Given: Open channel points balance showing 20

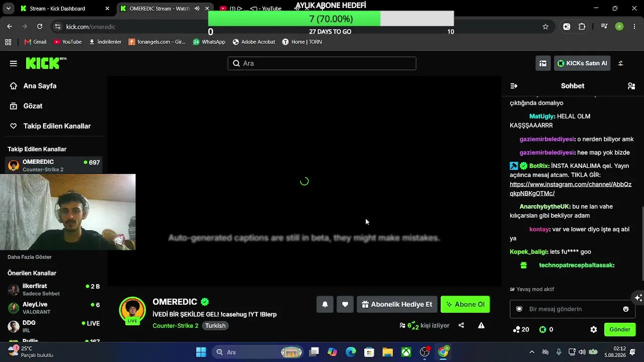Looking at the screenshot, I should coord(521,330).
